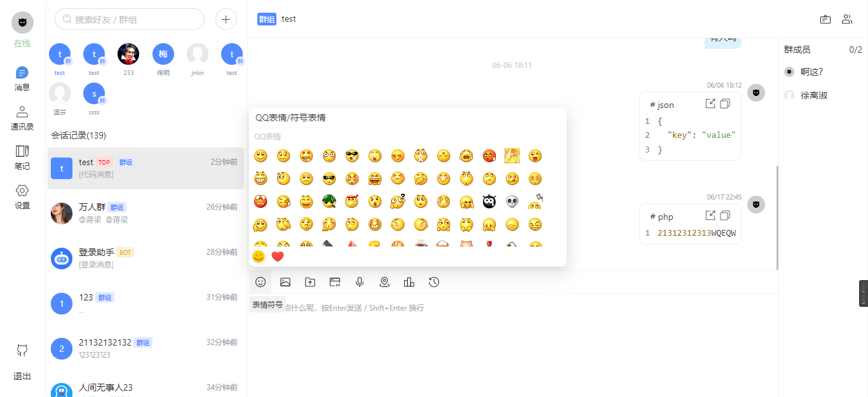
Task: Click the chat message list scrollbar
Action: [777, 217]
